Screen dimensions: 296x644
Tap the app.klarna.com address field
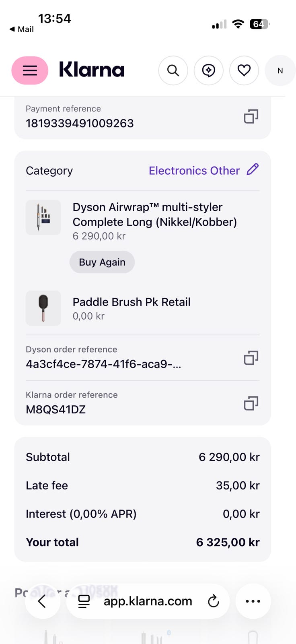[x=148, y=601]
